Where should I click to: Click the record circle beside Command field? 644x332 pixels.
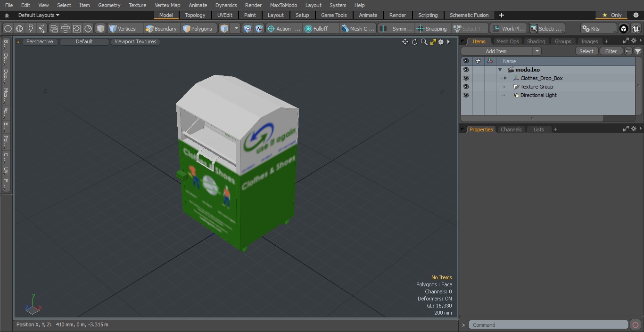point(635,325)
